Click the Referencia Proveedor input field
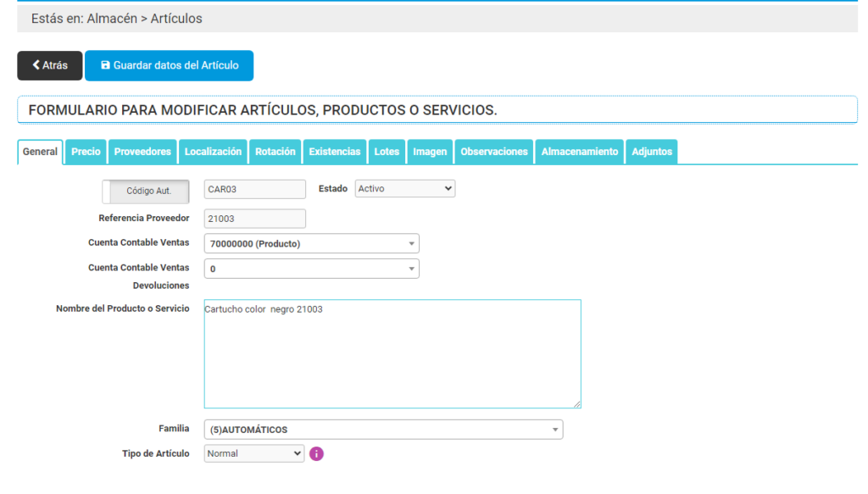The width and height of the screenshot is (868, 494). pos(254,219)
